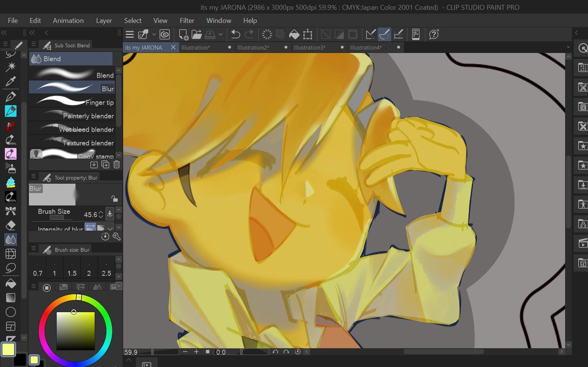The width and height of the screenshot is (588, 367).
Task: Open the color palette tabs overflow dropdown
Action: point(119,287)
